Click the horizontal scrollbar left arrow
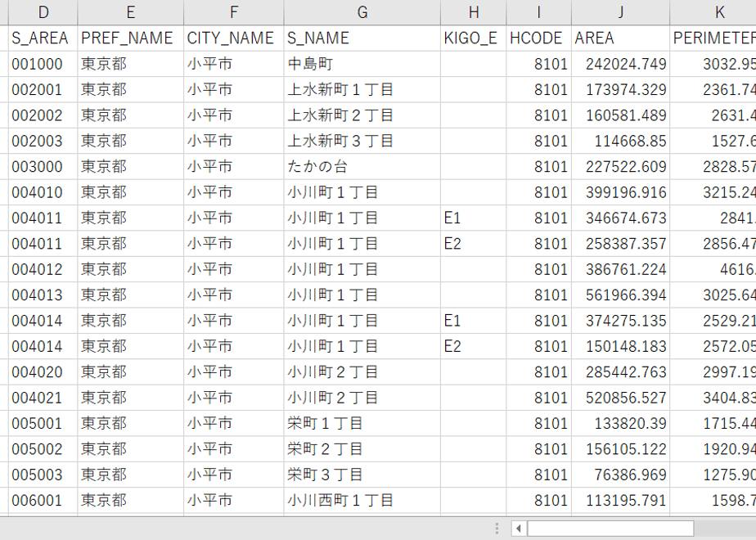 519,529
